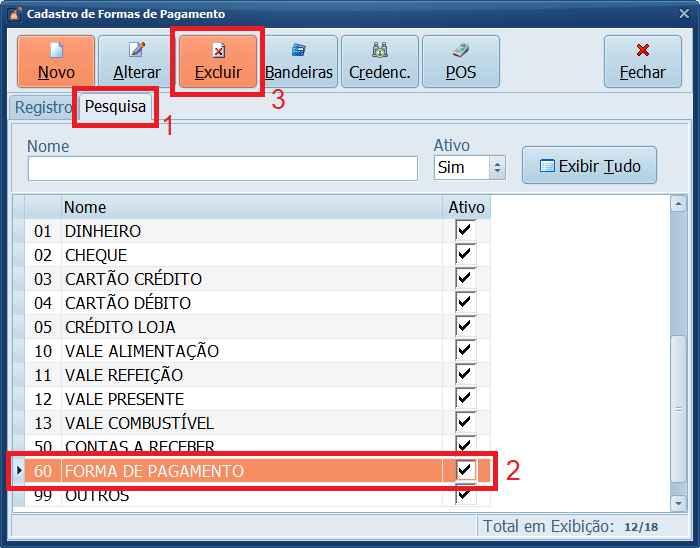700x548 pixels.
Task: Click the Exibir Tudo button
Action: coord(589,165)
